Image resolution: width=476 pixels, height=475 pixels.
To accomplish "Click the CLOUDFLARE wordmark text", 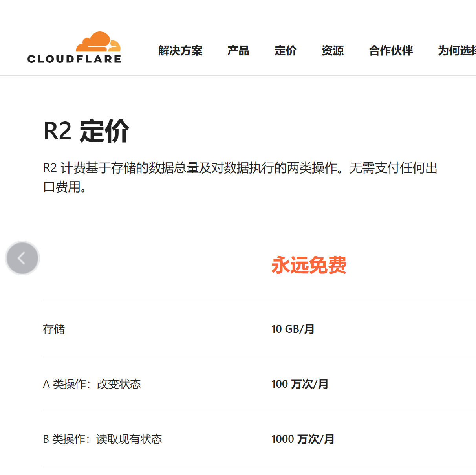I will point(74,59).
